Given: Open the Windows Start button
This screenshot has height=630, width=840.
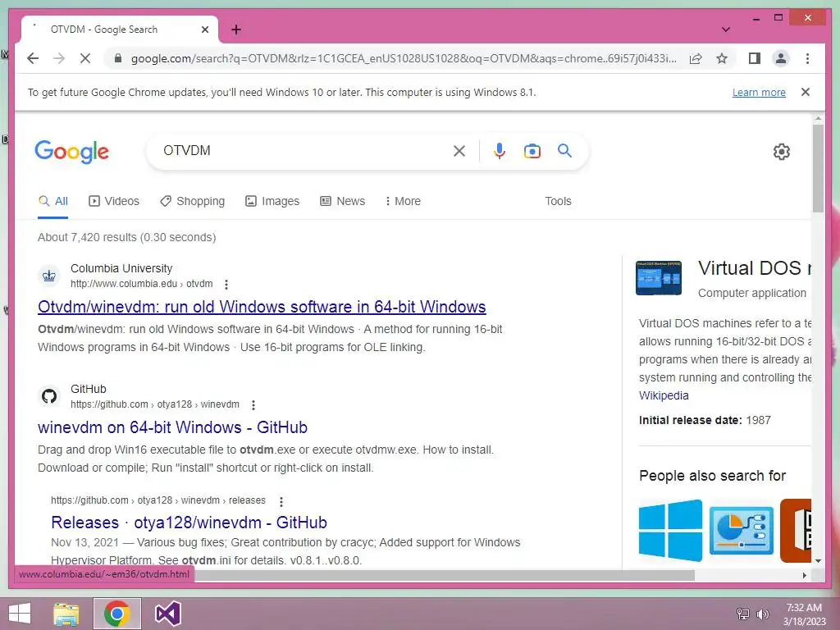Looking at the screenshot, I should pyautogui.click(x=20, y=614).
